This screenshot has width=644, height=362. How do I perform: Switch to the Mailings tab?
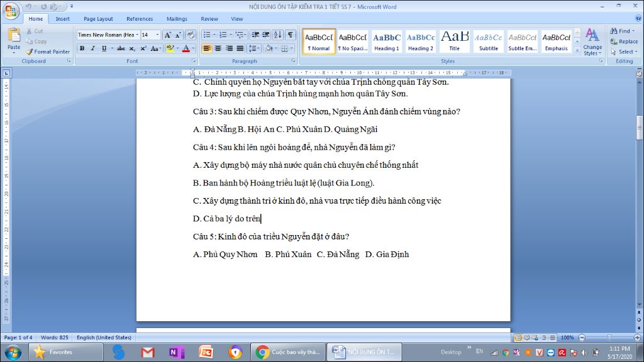pyautogui.click(x=177, y=19)
